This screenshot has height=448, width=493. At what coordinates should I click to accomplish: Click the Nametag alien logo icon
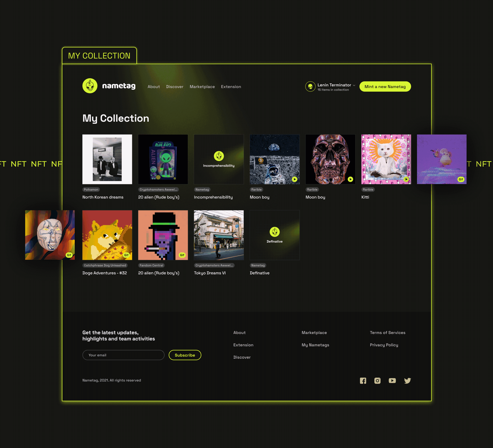(x=90, y=86)
